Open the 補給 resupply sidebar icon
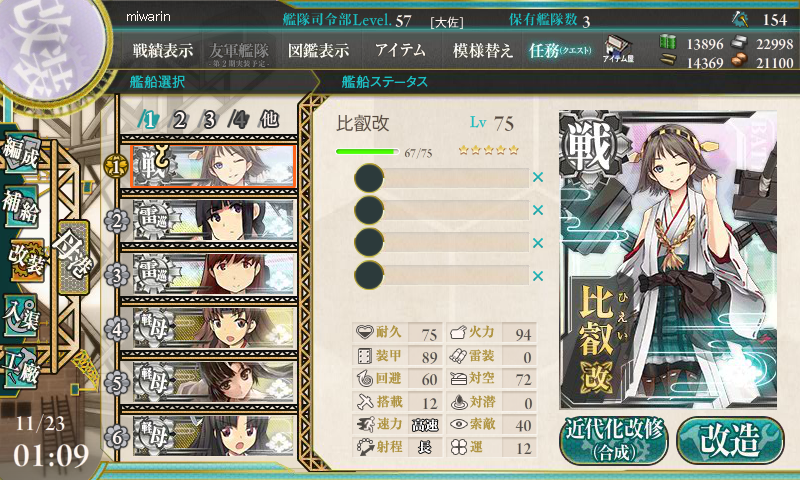 (x=20, y=206)
